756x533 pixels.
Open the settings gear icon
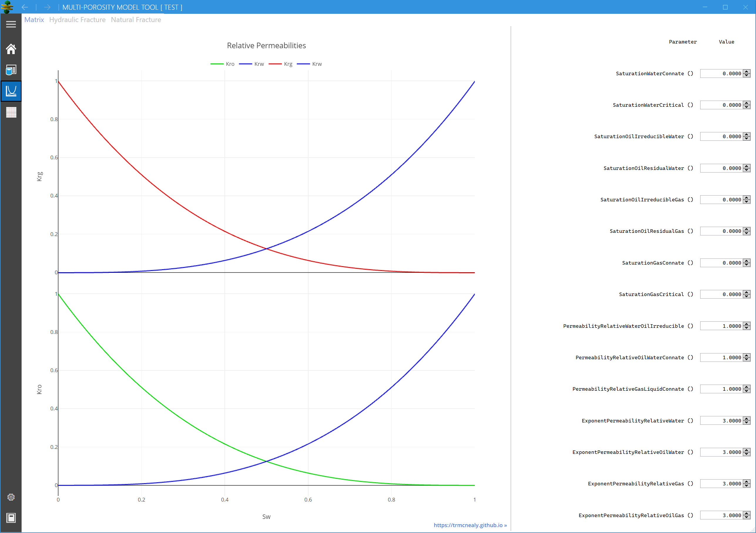[x=11, y=497]
